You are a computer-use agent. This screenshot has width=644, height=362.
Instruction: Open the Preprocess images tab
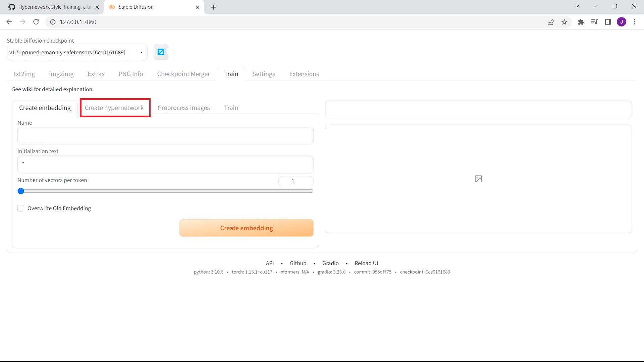[x=184, y=108]
